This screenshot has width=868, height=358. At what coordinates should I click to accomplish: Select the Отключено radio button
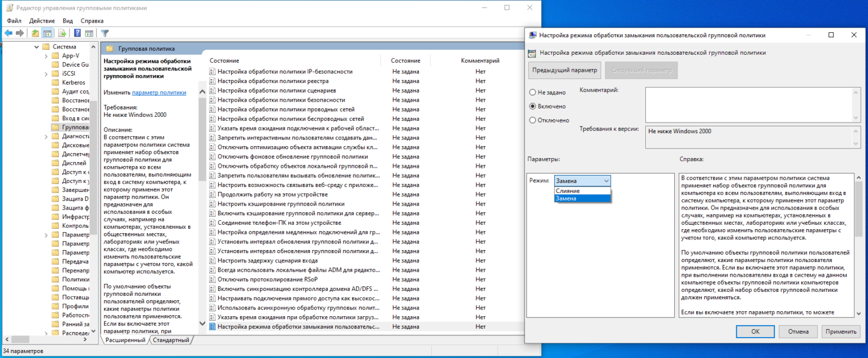tap(532, 120)
